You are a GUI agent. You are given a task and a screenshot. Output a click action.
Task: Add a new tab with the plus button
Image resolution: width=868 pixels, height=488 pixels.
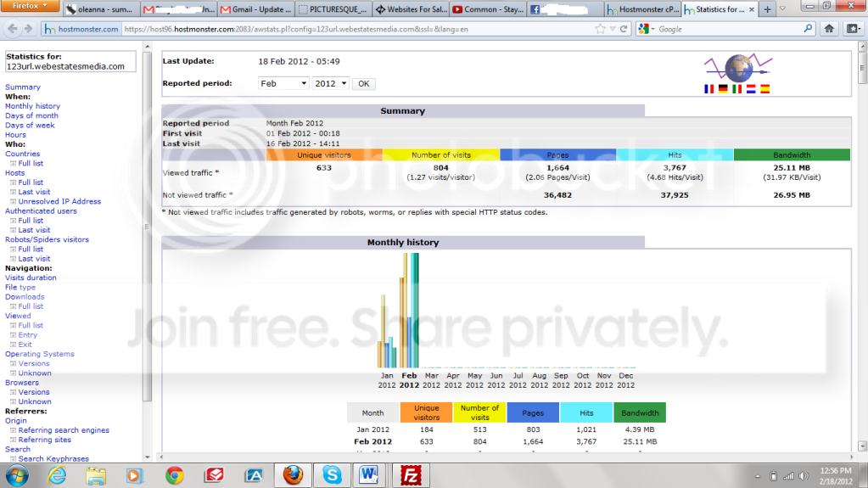click(767, 9)
